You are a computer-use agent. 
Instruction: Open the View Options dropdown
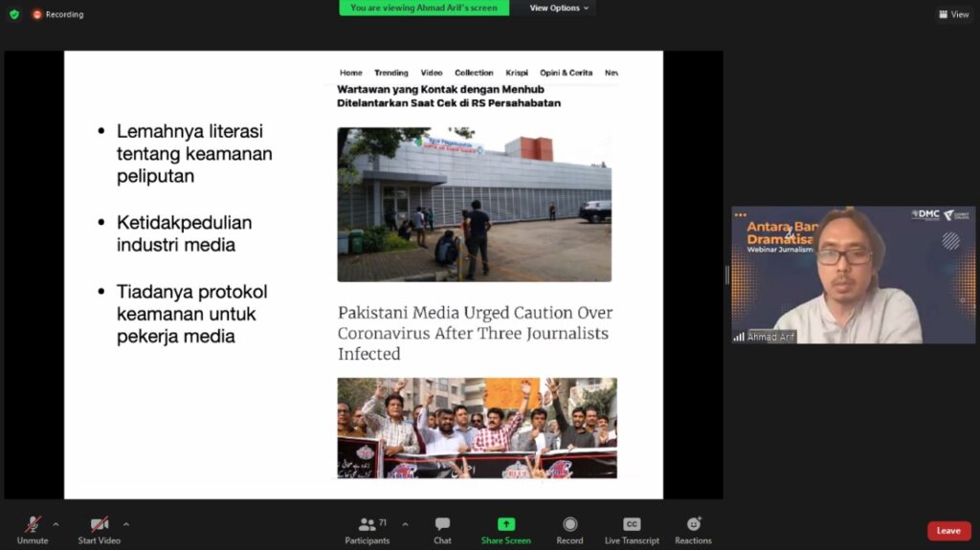click(x=560, y=8)
